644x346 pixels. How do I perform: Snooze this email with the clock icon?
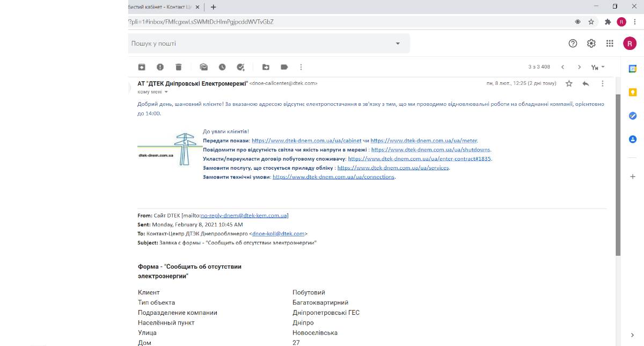[222, 67]
